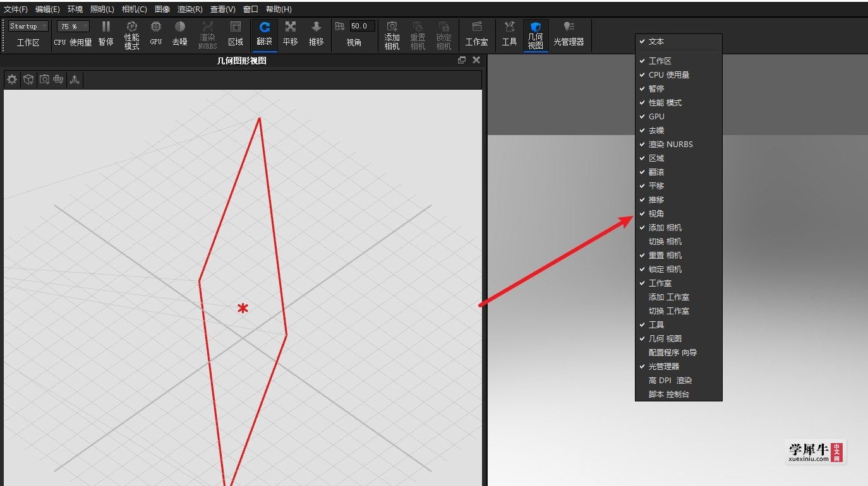This screenshot has height=486, width=868.
Task: Enable 配置程序 向导 in the context menu
Action: click(678, 352)
